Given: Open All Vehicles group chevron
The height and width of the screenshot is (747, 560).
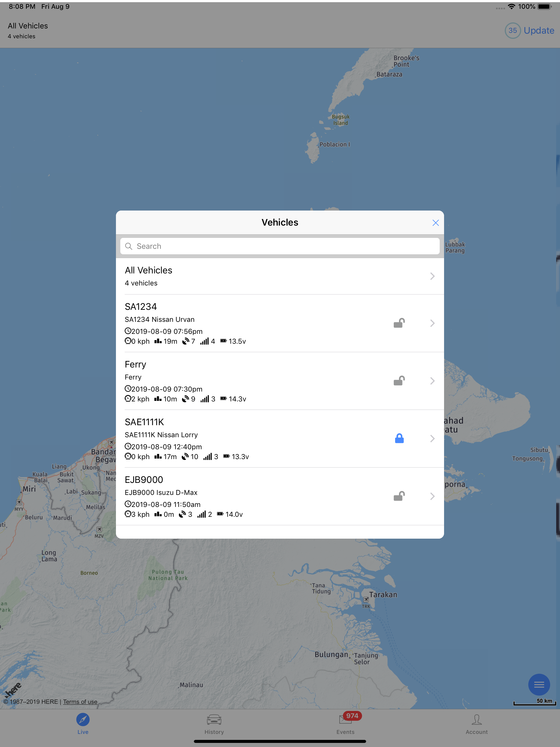Looking at the screenshot, I should coord(432,276).
